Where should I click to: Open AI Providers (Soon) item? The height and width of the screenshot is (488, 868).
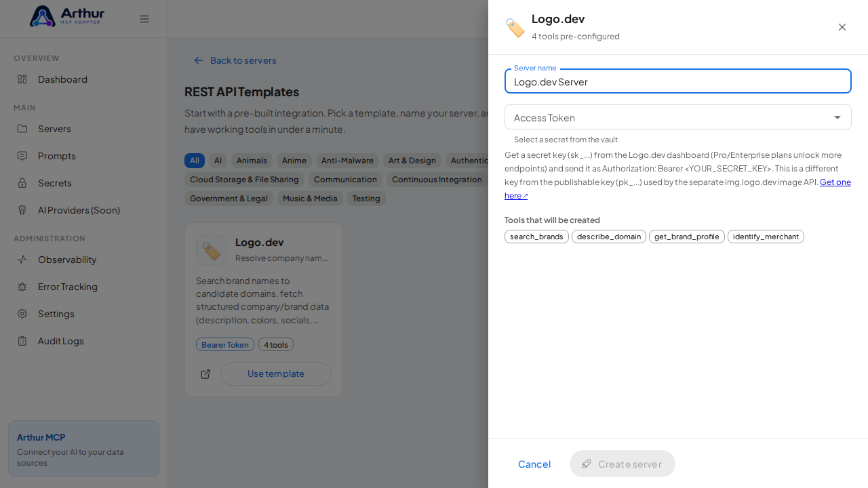(84, 210)
